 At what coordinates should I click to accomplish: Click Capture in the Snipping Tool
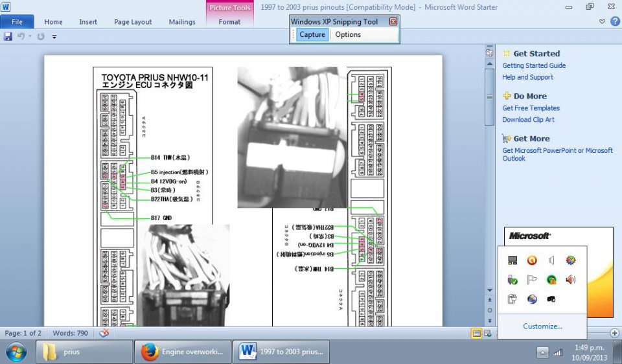312,34
